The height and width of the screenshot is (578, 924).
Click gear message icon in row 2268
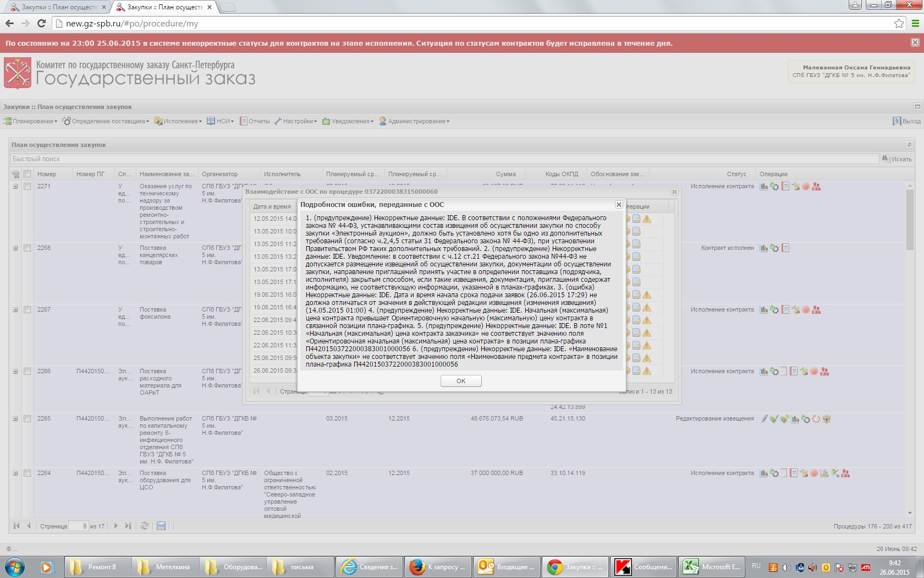click(x=774, y=248)
